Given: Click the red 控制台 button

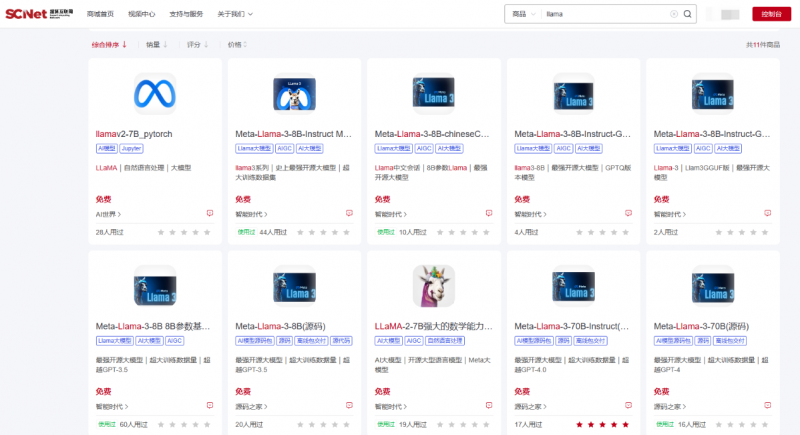Looking at the screenshot, I should click(771, 14).
